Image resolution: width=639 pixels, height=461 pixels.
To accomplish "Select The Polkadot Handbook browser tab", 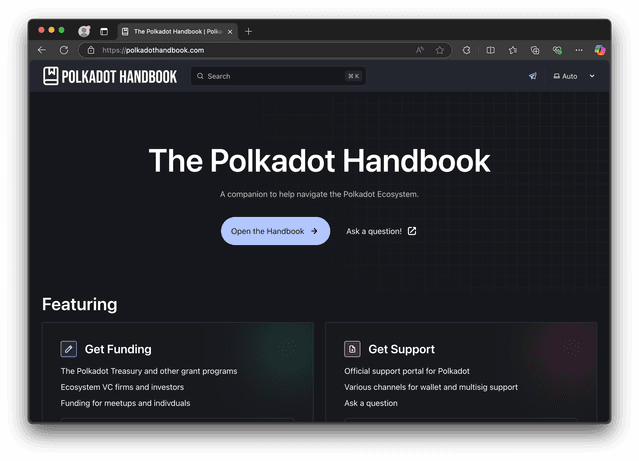I will pyautogui.click(x=178, y=31).
